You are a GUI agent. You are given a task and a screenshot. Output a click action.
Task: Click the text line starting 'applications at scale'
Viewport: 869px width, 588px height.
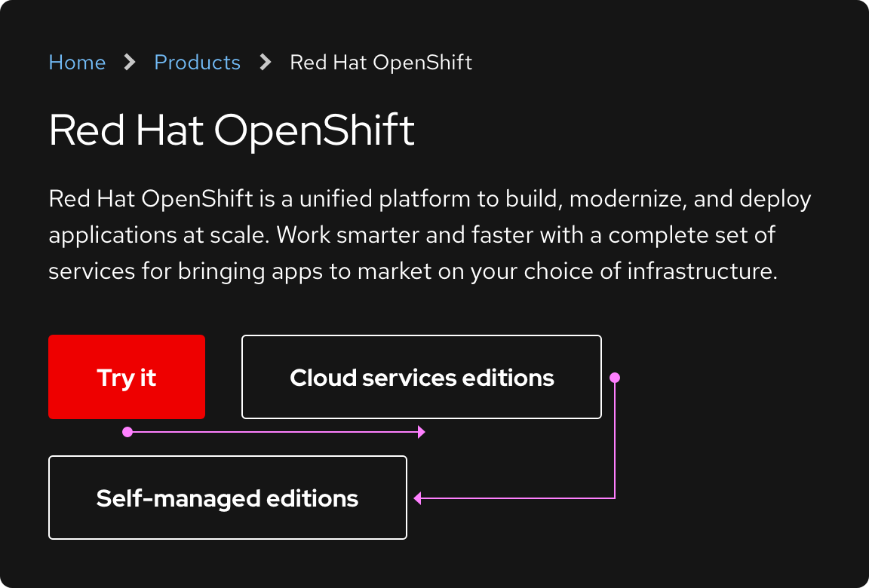click(x=411, y=235)
